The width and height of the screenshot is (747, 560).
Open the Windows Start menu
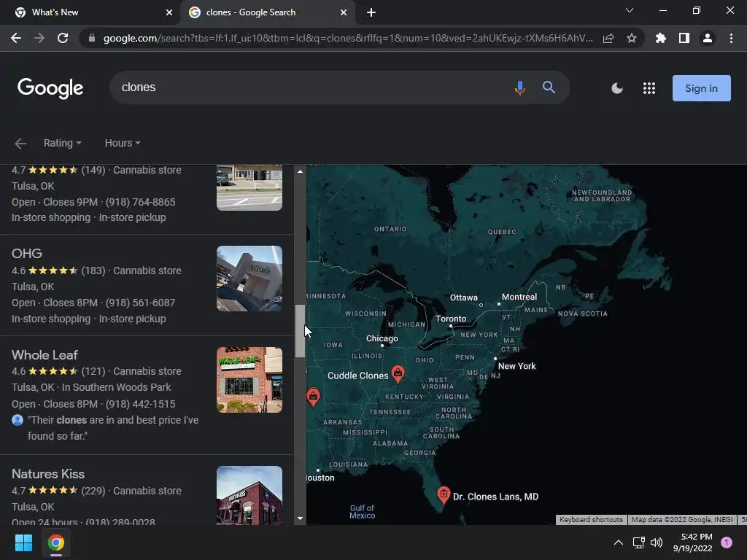23,542
